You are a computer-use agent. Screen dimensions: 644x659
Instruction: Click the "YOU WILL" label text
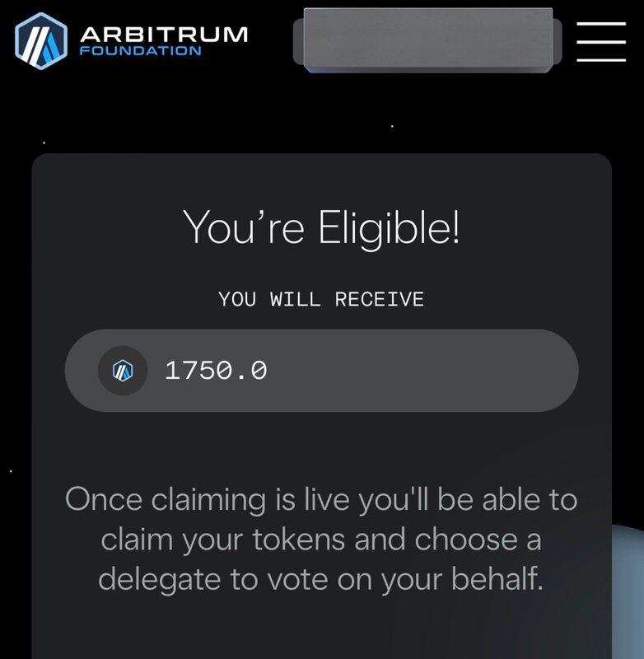click(x=270, y=299)
